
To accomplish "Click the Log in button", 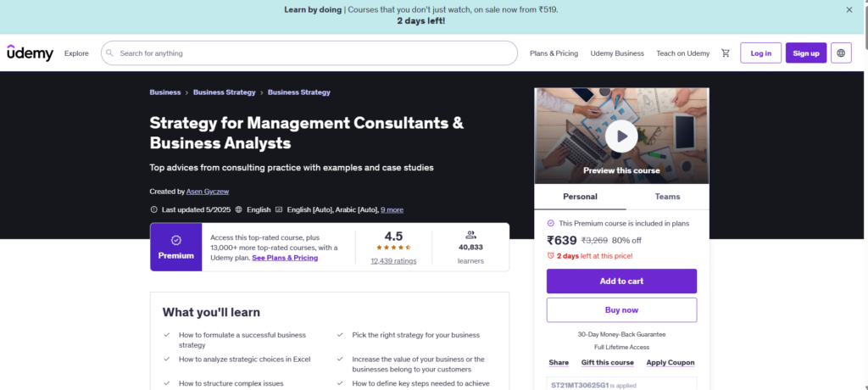I will (x=760, y=53).
